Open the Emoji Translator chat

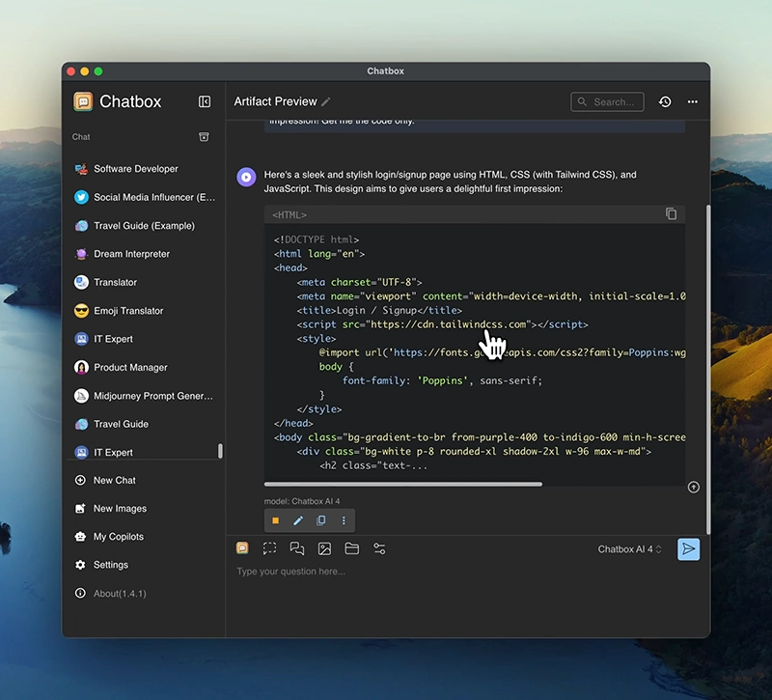pyautogui.click(x=143, y=311)
